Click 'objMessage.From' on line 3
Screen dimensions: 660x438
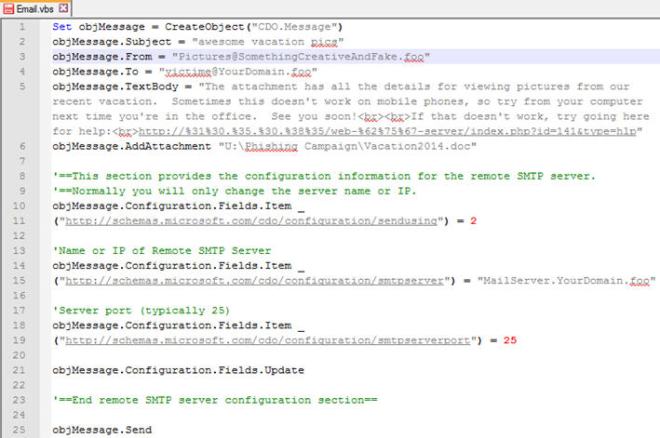pos(102,57)
